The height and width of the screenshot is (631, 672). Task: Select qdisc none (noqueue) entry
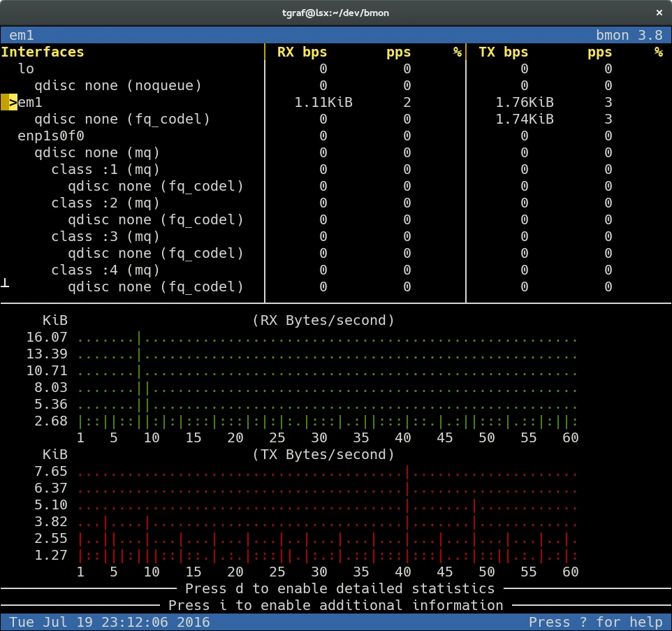(118, 86)
